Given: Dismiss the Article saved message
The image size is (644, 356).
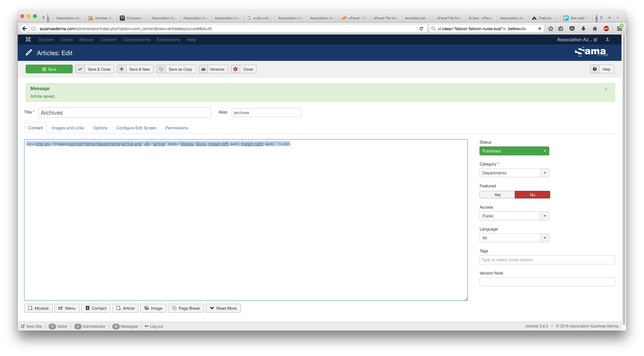Looking at the screenshot, I should (x=606, y=89).
